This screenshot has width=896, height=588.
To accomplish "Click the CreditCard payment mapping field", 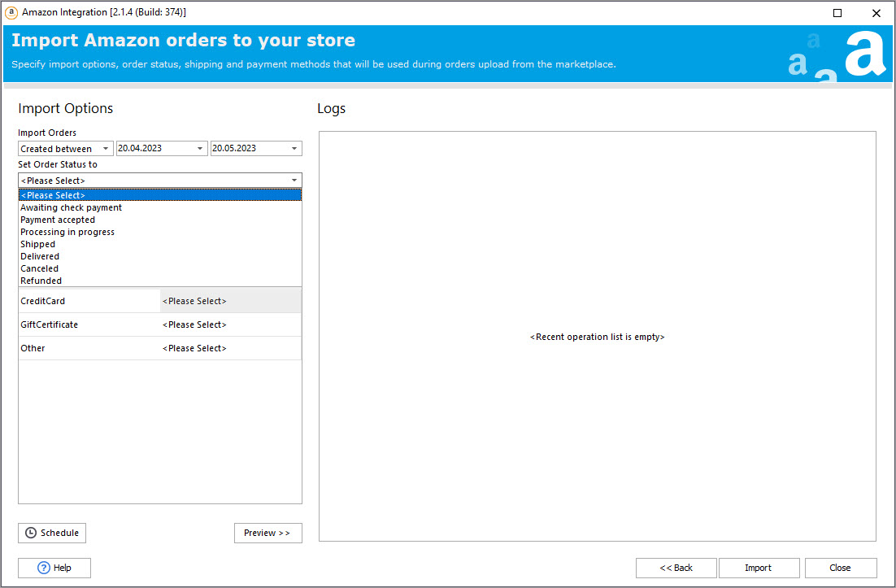I will click(x=230, y=301).
